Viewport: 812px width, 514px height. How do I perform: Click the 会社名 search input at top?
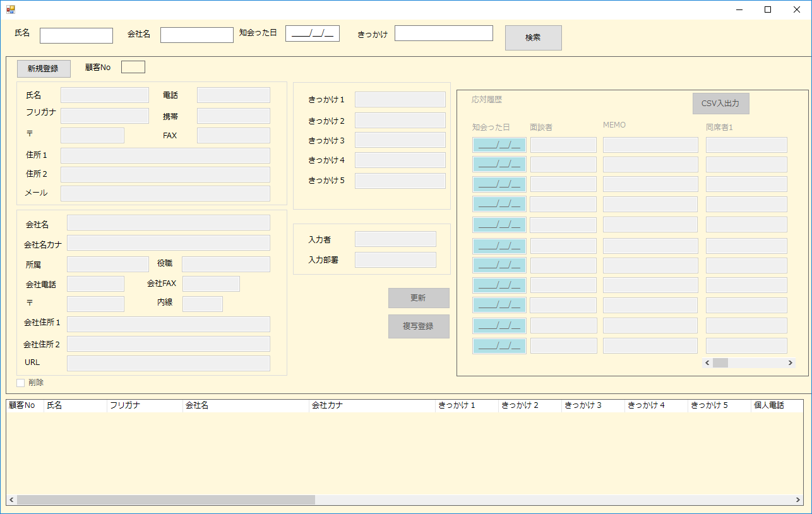coord(196,35)
